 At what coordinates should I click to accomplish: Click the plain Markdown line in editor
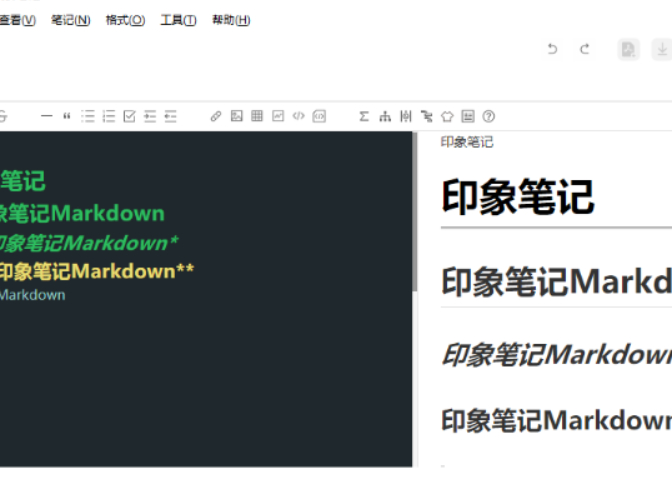click(x=32, y=295)
